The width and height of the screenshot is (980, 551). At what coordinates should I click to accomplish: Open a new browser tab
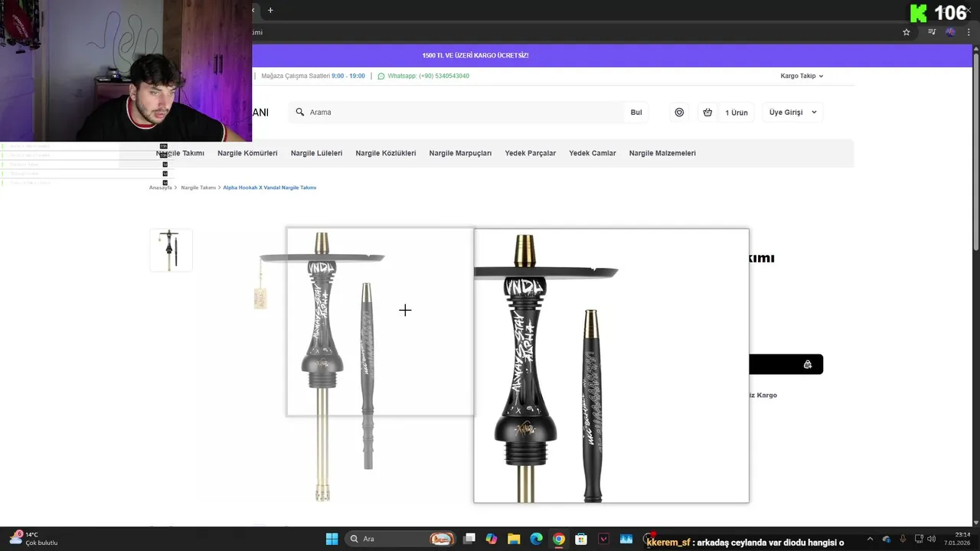pyautogui.click(x=270, y=10)
